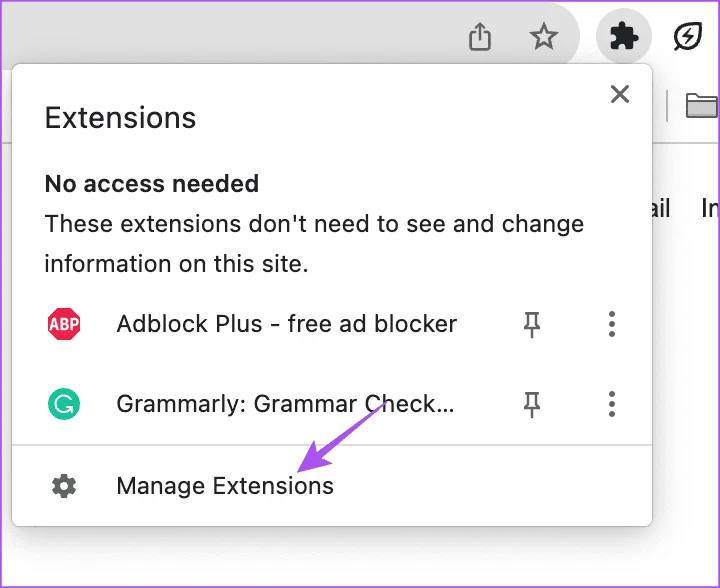Click the Extensions popup heading
This screenshot has height=588, width=720.
coord(120,118)
